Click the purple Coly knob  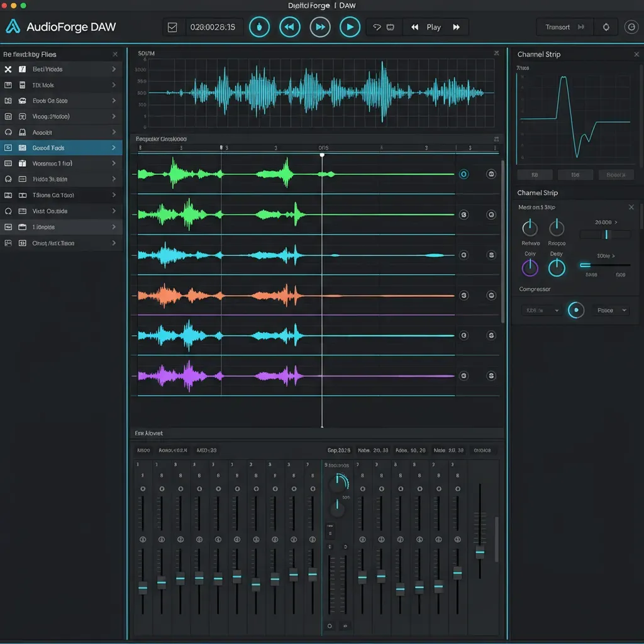tap(530, 269)
